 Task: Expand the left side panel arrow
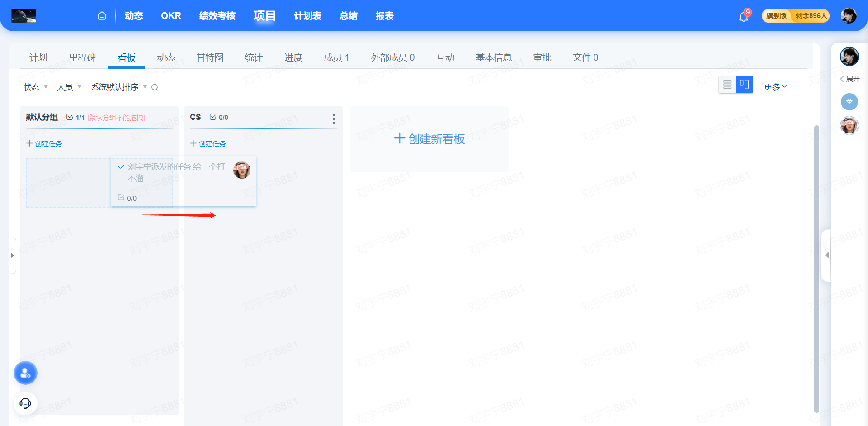click(12, 256)
